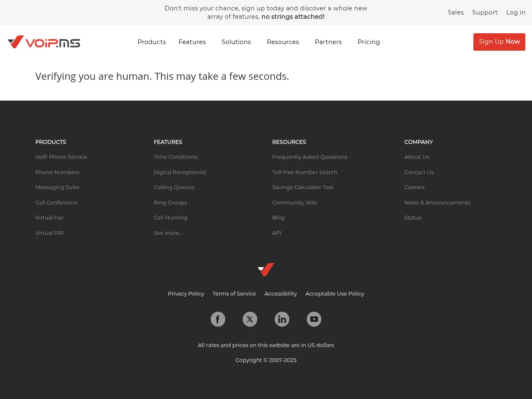Open the Support link in the top bar

tap(485, 12)
